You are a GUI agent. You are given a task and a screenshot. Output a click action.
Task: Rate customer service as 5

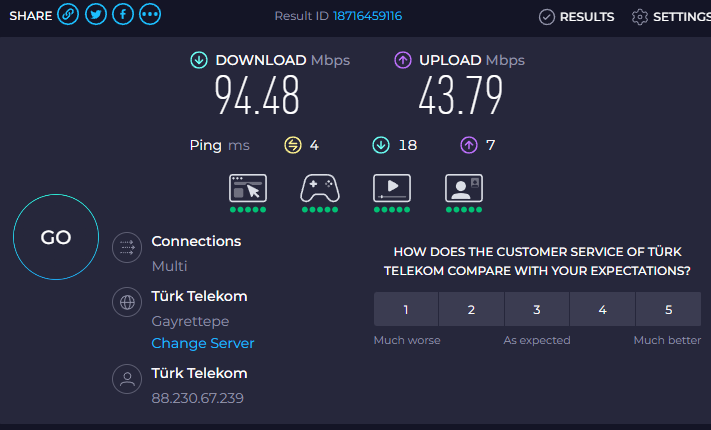(x=668, y=310)
